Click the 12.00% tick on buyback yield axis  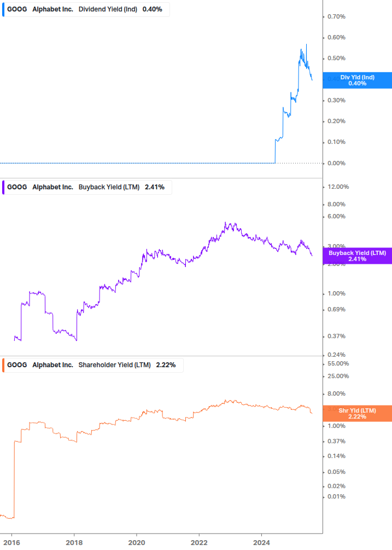(x=338, y=187)
